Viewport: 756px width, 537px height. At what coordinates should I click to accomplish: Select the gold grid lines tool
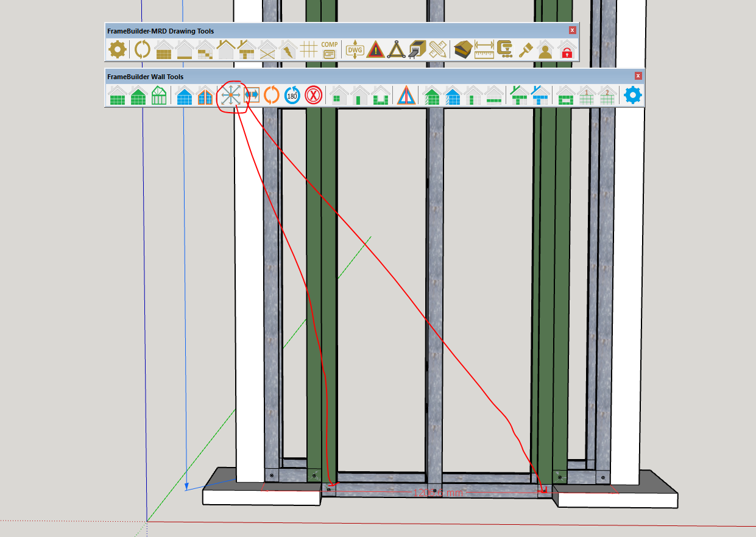click(x=309, y=49)
